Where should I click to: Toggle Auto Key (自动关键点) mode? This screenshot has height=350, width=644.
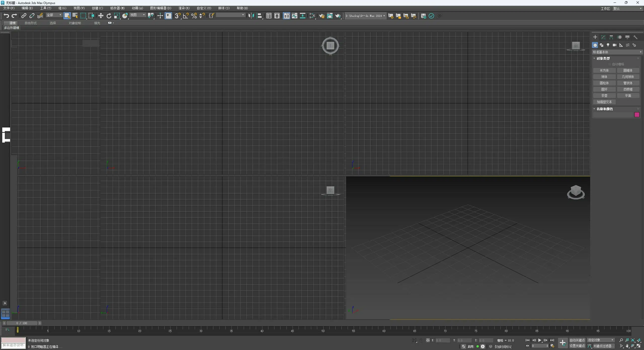click(x=577, y=340)
